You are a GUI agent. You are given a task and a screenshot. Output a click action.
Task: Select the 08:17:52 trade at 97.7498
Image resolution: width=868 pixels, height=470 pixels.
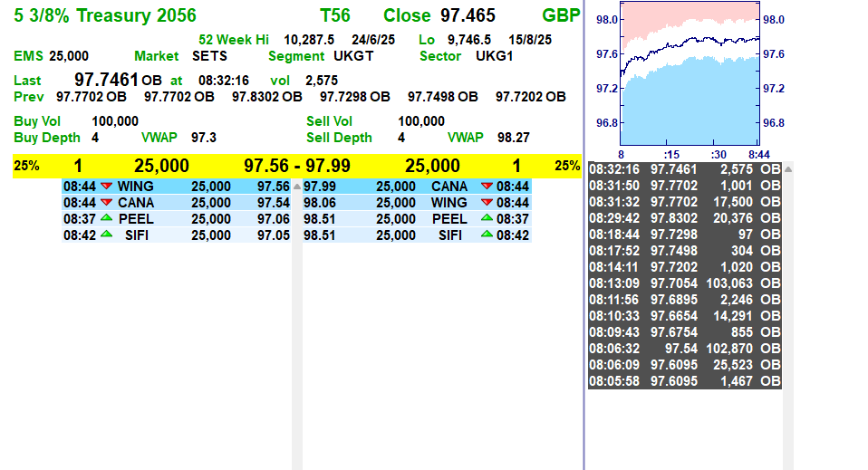(685, 251)
